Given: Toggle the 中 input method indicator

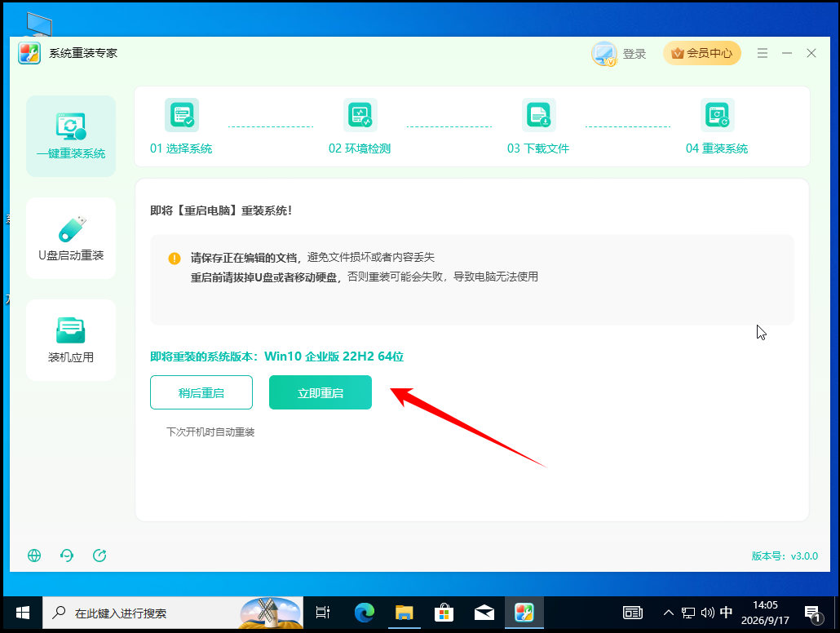Looking at the screenshot, I should pos(726,612).
